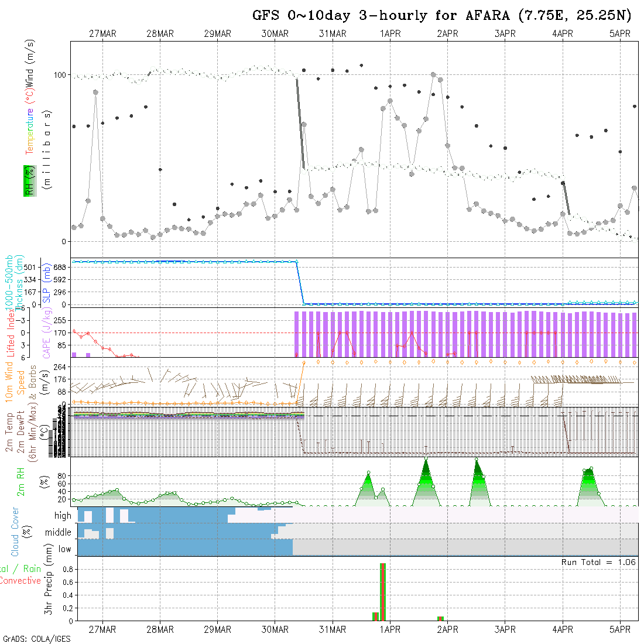Select the "29MAR" label on the top date axis
The image size is (644, 644).
(218, 34)
